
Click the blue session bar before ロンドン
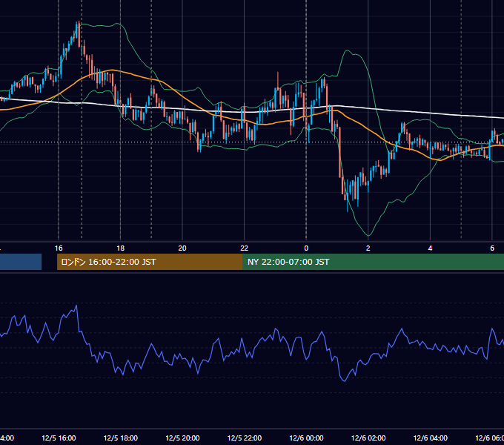(21, 262)
